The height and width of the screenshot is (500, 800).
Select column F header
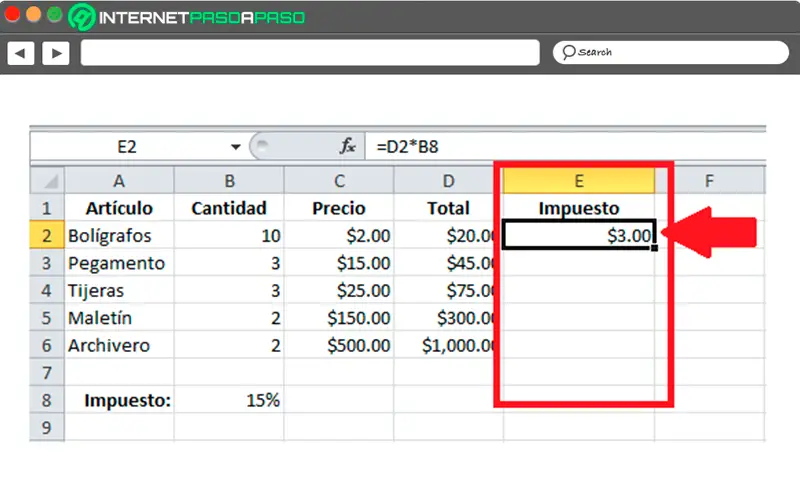[x=709, y=181]
